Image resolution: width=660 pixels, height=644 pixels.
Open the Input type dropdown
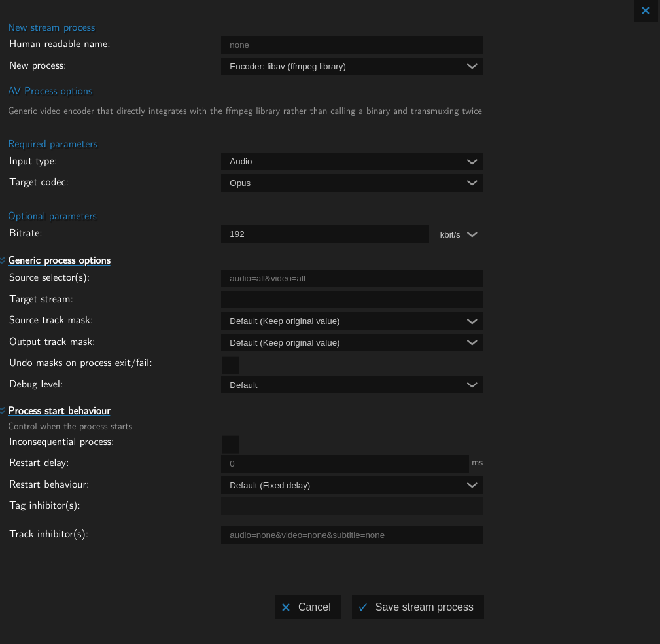click(351, 162)
